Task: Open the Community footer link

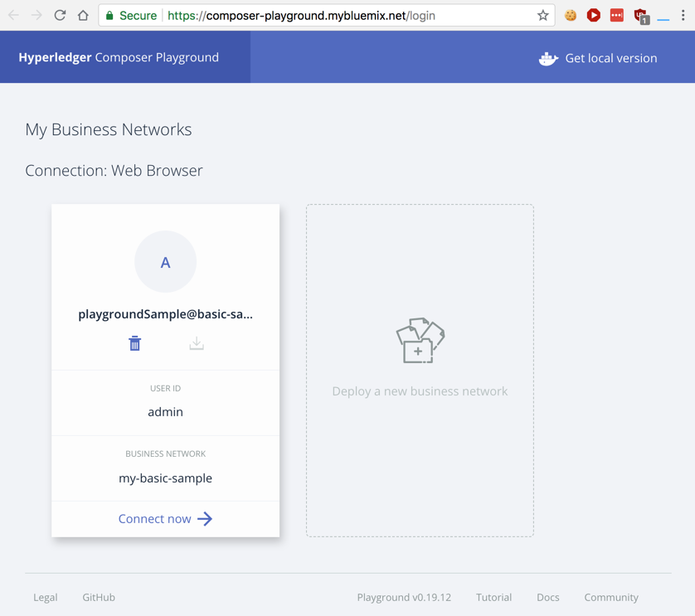Action: click(x=611, y=597)
